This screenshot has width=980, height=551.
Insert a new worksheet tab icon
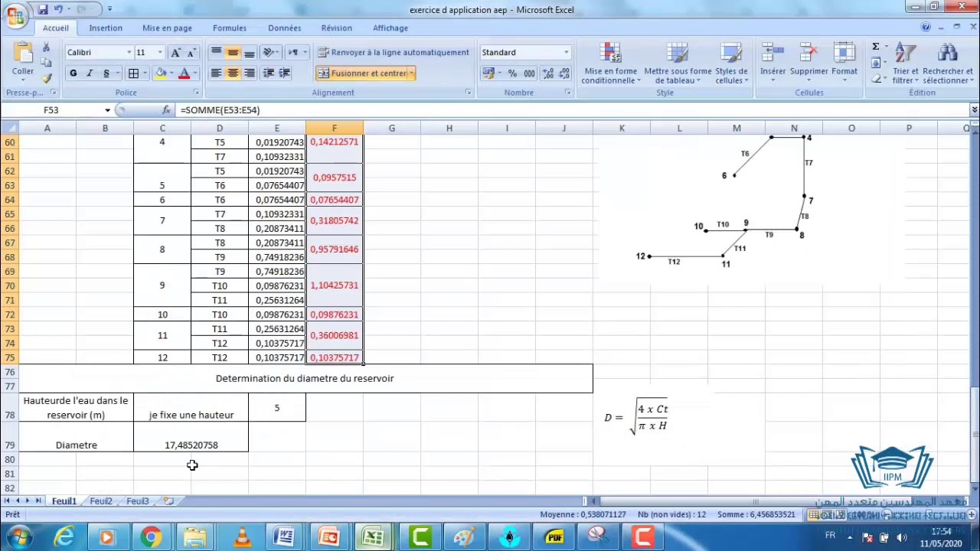(168, 501)
